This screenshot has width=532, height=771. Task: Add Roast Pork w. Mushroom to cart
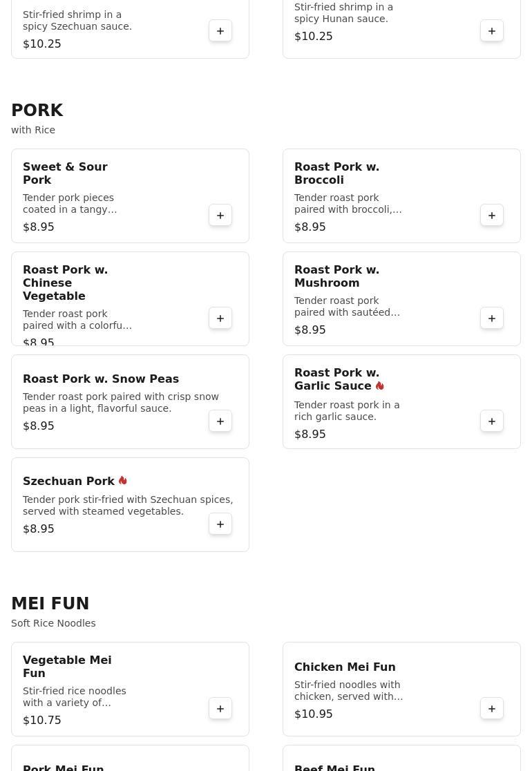(x=492, y=318)
